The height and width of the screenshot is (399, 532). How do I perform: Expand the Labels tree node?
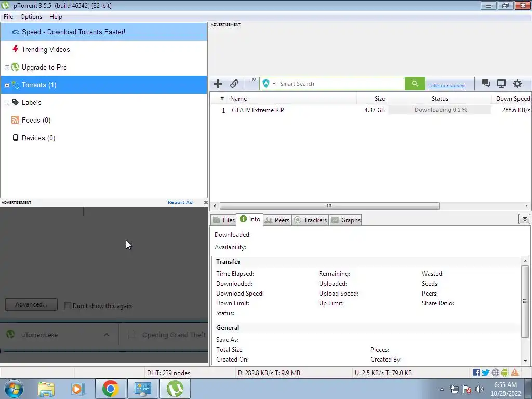coord(7,103)
